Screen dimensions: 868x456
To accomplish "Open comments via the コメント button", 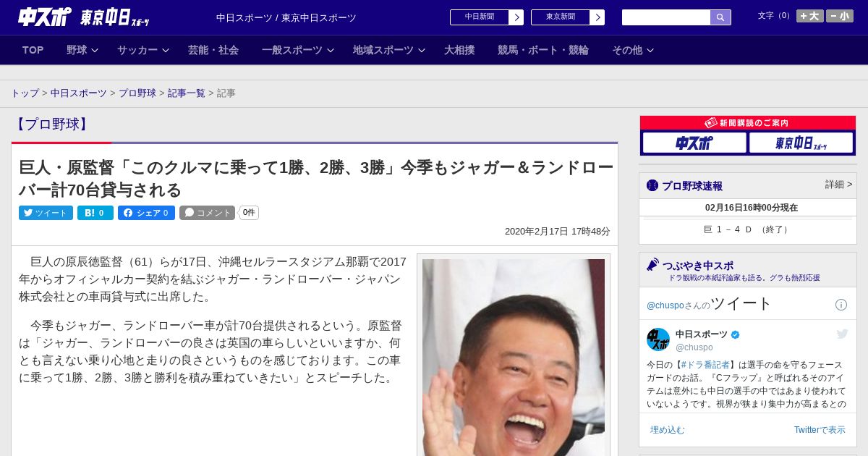I will click(x=207, y=213).
